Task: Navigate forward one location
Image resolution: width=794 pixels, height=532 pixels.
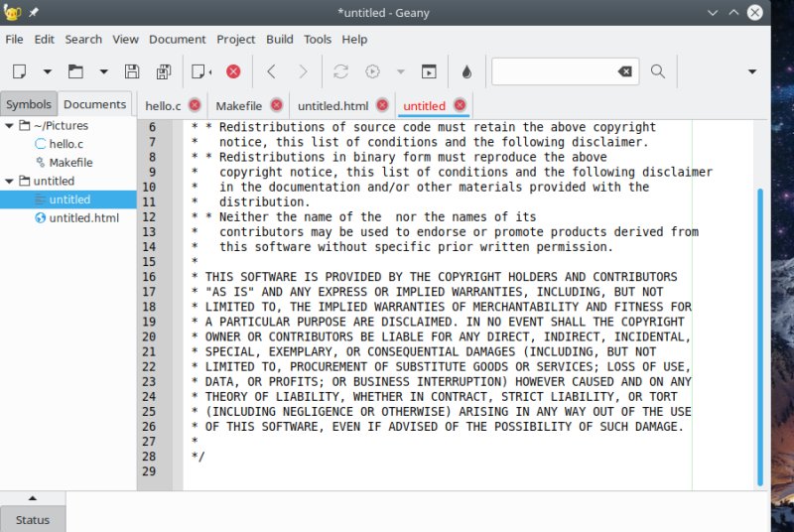Action: [303, 71]
